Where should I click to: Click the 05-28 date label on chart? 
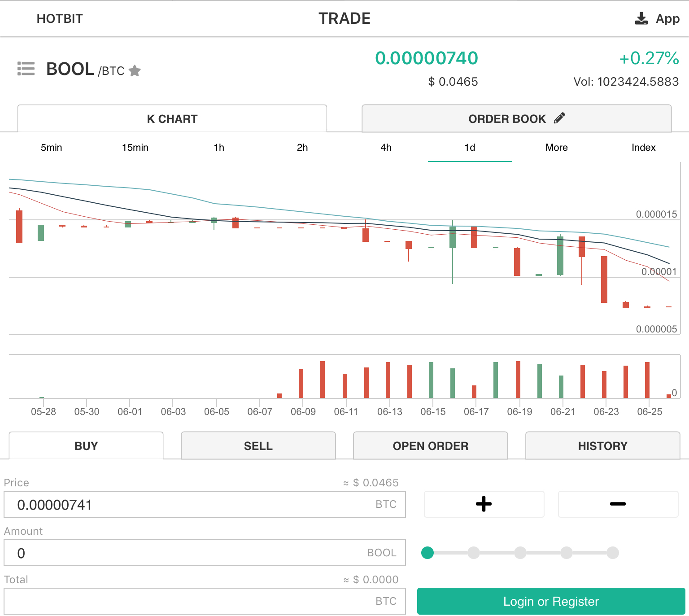[44, 412]
